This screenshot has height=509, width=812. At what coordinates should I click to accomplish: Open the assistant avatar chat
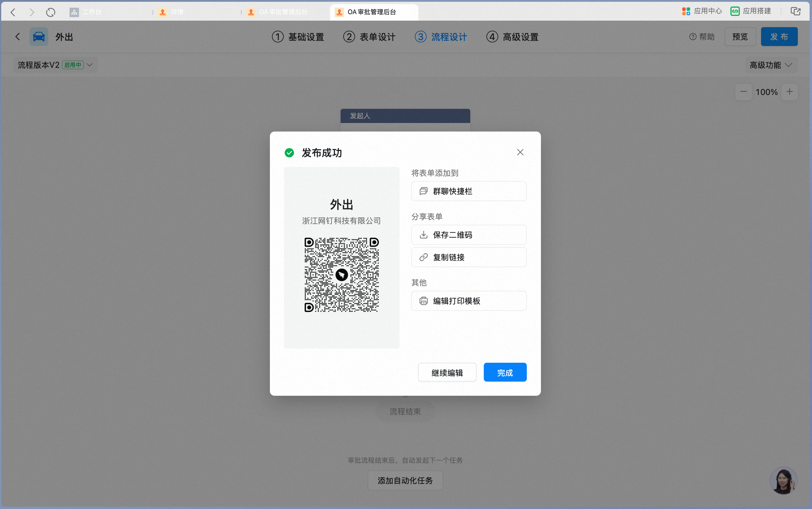(x=783, y=480)
